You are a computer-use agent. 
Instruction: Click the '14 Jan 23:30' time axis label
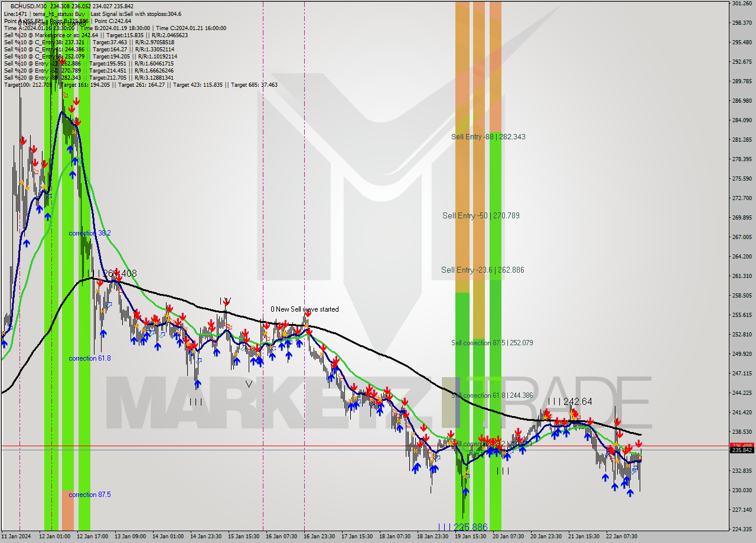(x=206, y=537)
